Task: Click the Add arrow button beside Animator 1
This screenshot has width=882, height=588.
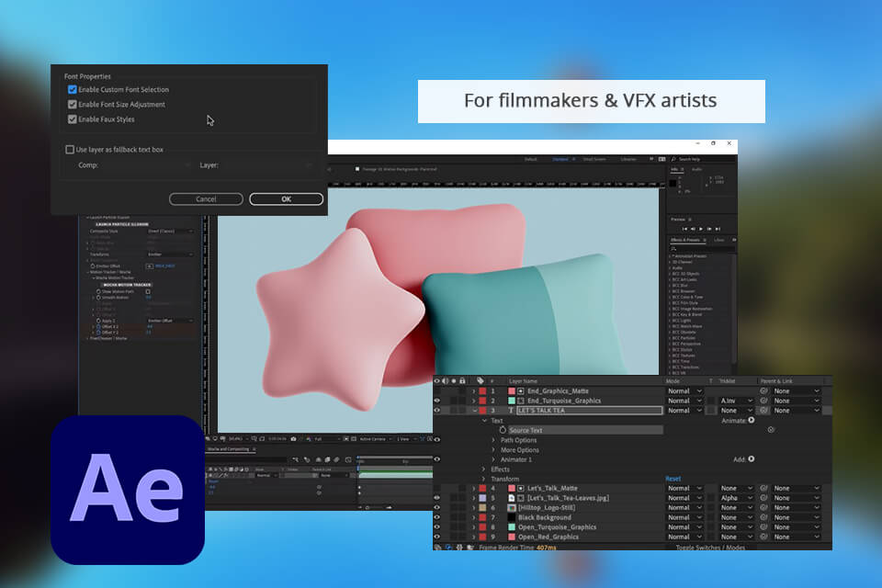Action: [x=752, y=459]
